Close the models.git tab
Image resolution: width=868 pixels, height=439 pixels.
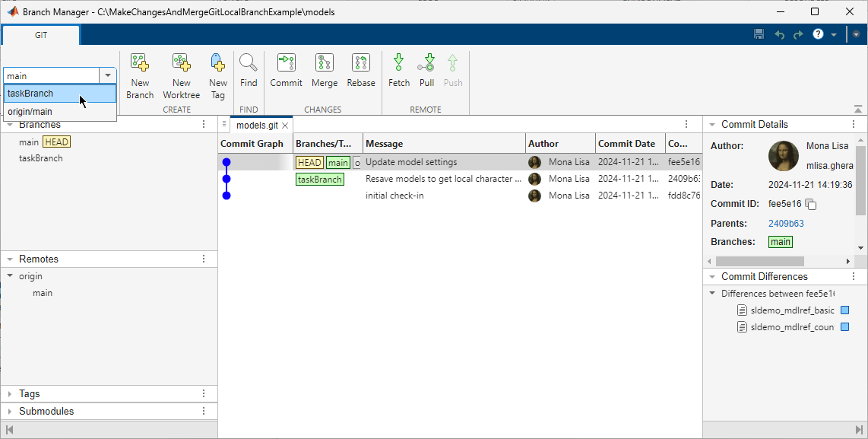[285, 125]
